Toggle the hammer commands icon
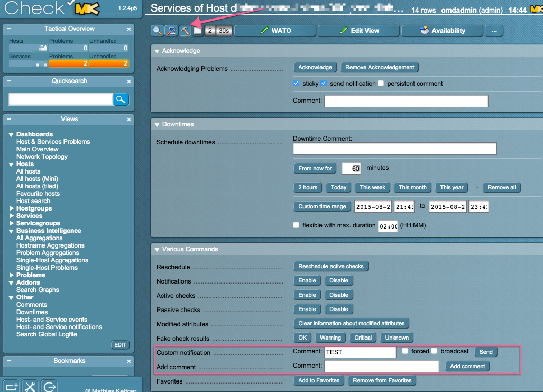This screenshot has height=392, width=543. 185,31
